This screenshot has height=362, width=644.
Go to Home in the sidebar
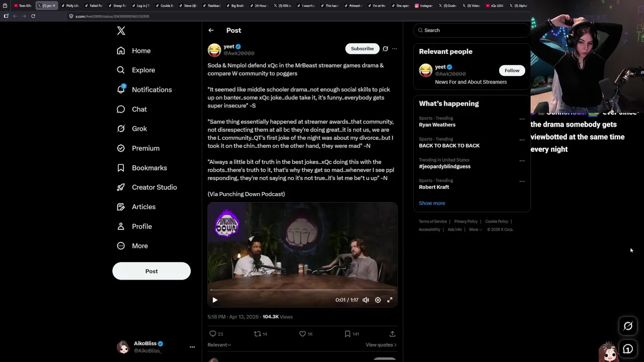coord(134,51)
